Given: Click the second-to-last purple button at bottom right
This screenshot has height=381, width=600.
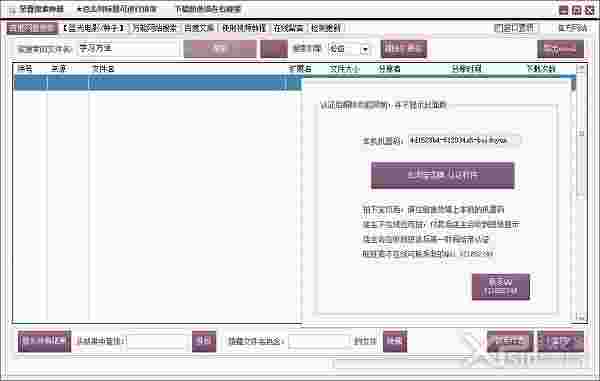Looking at the screenshot, I should tap(510, 341).
